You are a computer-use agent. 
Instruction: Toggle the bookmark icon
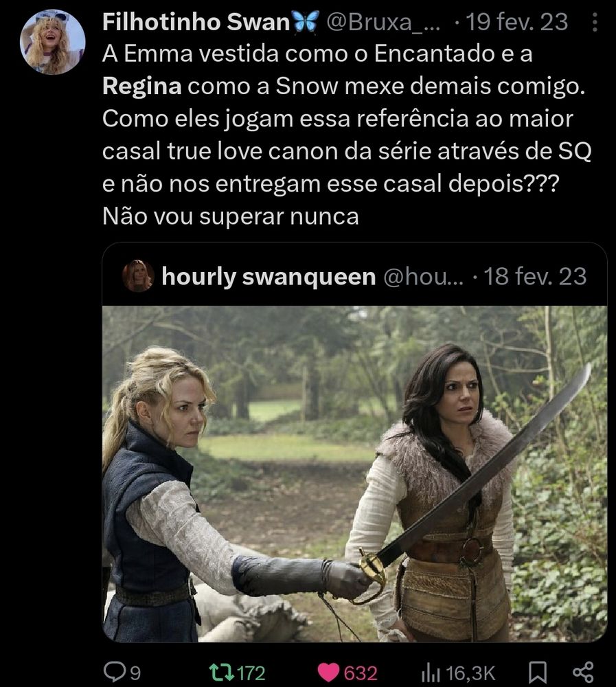pos(538,673)
